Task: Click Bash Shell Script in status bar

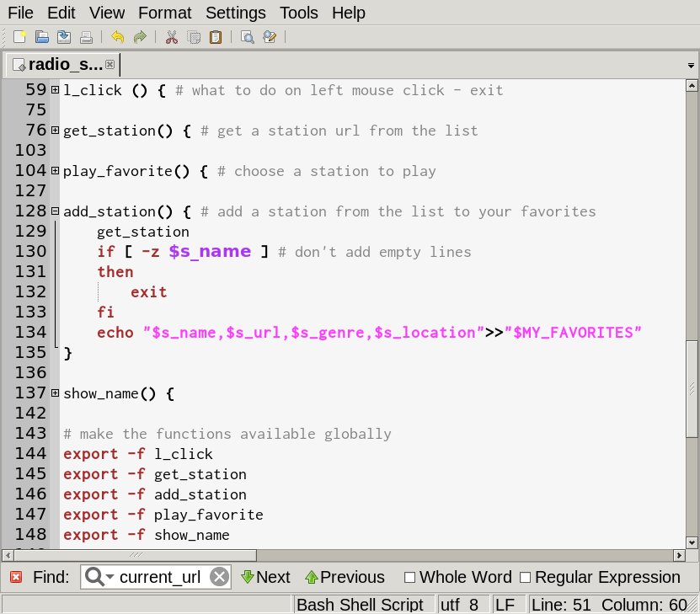Action: [360, 605]
